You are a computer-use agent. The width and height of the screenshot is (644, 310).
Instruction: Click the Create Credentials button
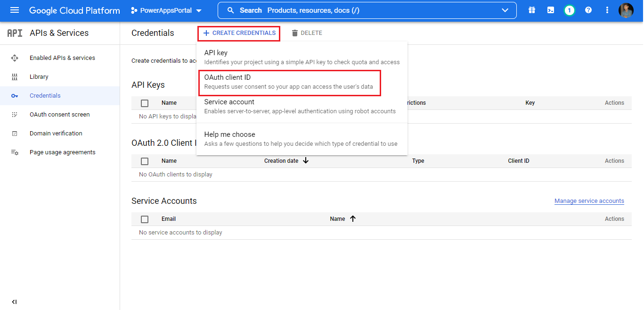coord(239,33)
